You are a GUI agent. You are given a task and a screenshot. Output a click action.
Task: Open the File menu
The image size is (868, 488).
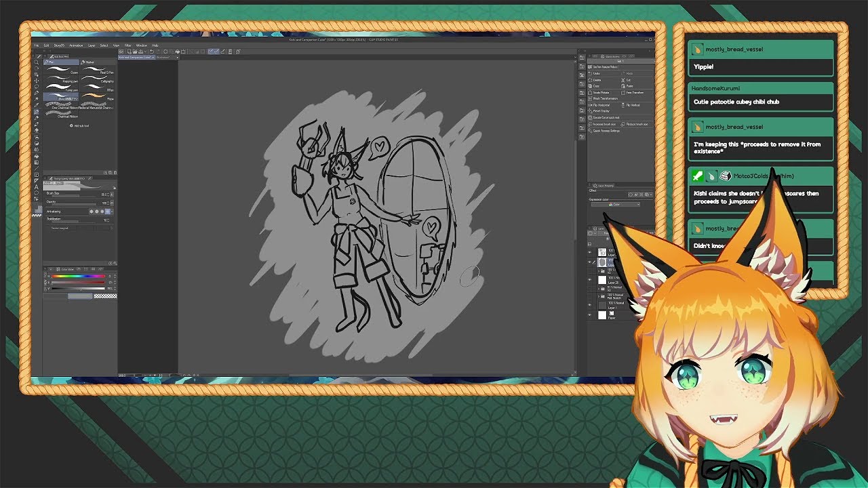[x=37, y=45]
